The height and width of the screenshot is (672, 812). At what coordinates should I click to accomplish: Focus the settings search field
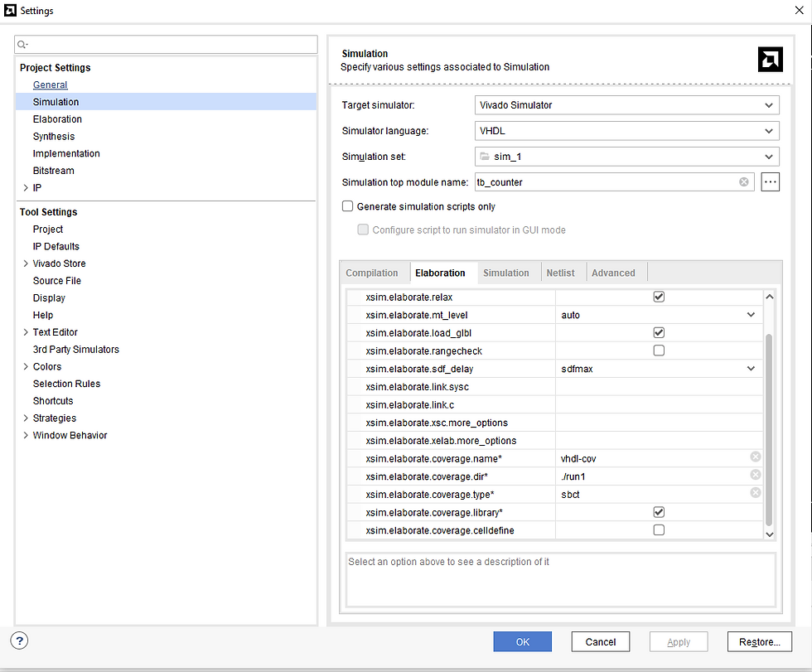pyautogui.click(x=166, y=45)
